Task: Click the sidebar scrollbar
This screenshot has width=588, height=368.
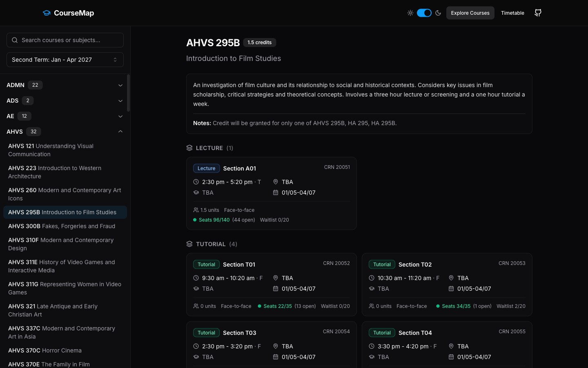Action: click(x=129, y=93)
